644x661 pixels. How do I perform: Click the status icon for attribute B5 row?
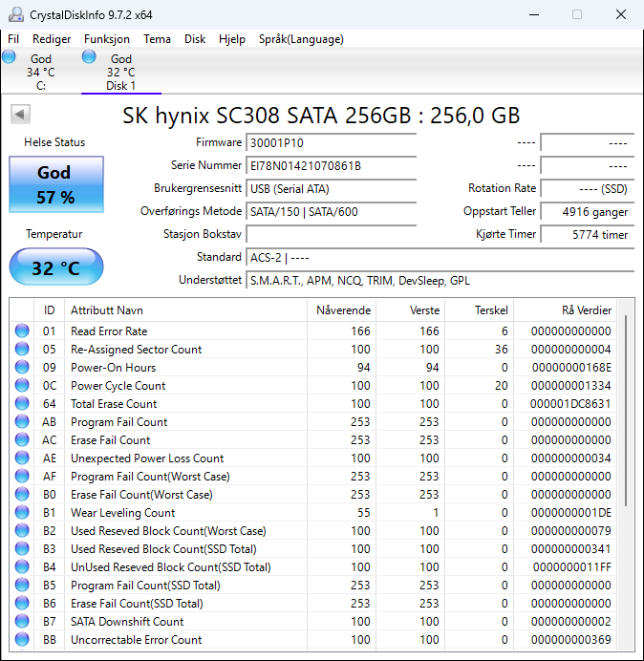tap(22, 585)
